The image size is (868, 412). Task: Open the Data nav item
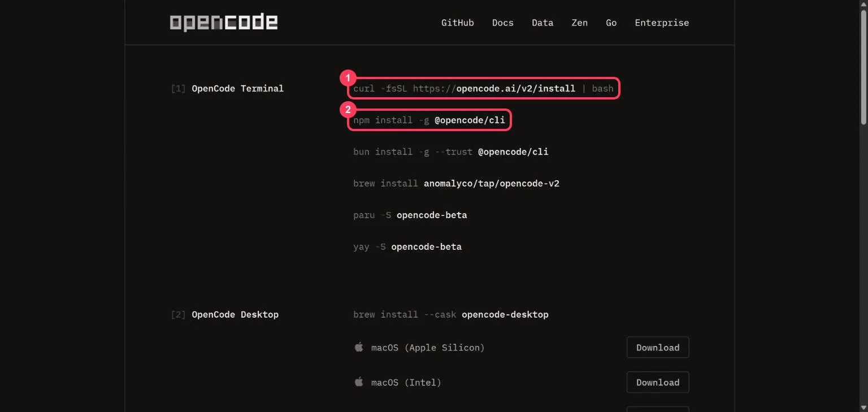coord(542,23)
